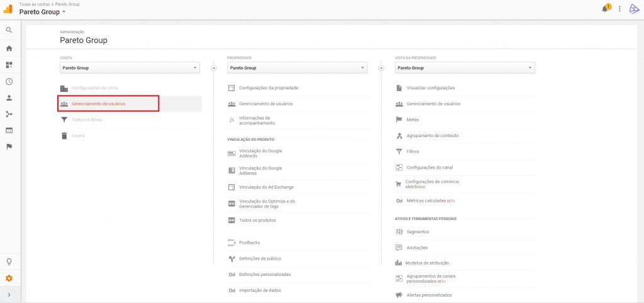Open Metas in the view column

pos(413,119)
